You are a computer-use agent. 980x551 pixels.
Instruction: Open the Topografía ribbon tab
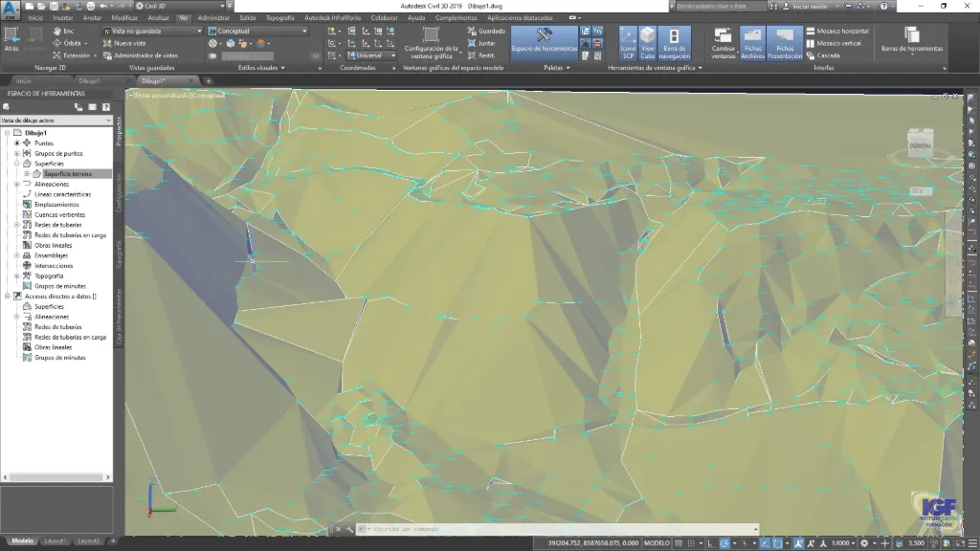coord(280,17)
